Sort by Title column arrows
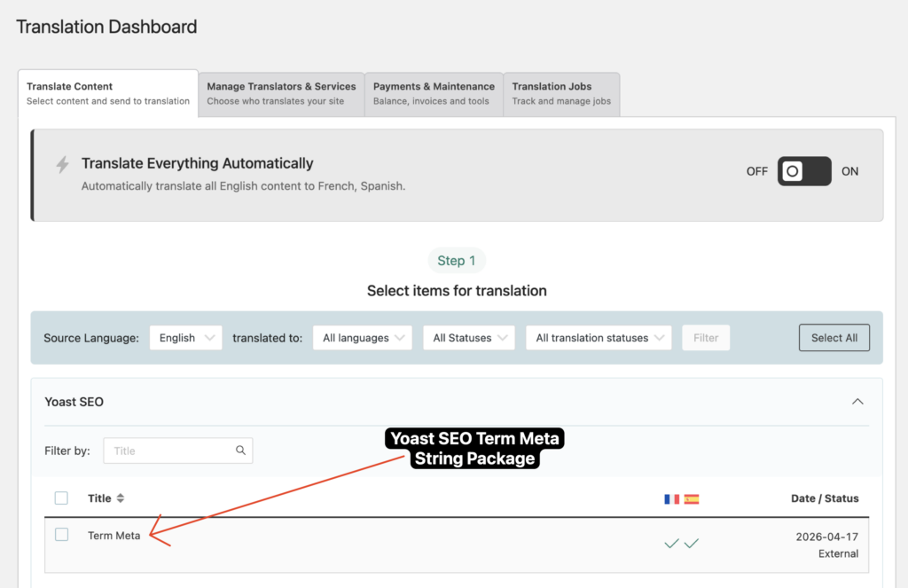The height and width of the screenshot is (588, 908). [x=121, y=498]
